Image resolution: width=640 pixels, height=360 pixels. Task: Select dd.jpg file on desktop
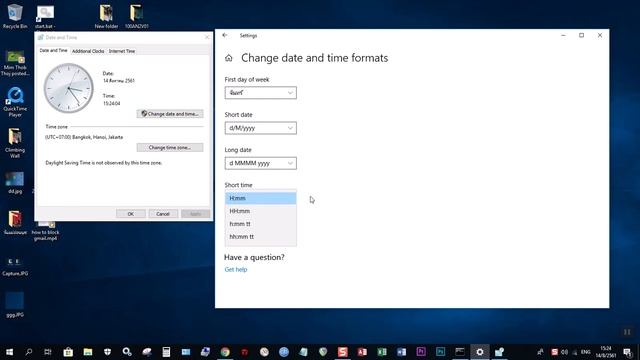(x=15, y=182)
